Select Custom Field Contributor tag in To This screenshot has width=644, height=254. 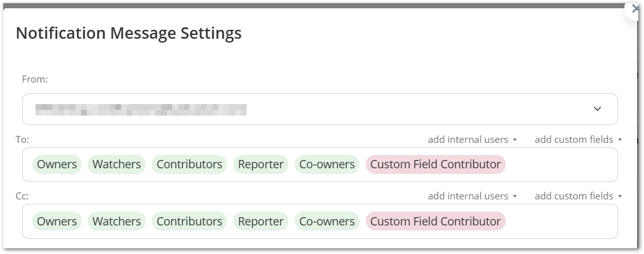pos(435,164)
